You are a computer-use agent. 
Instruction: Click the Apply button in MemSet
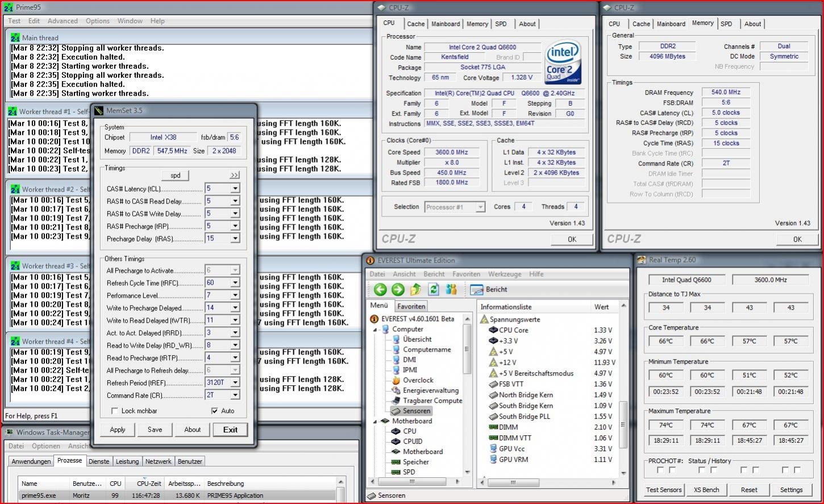(118, 430)
